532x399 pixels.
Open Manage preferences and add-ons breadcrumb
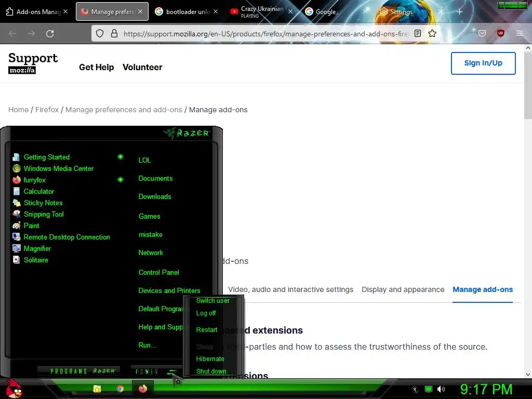(x=124, y=110)
